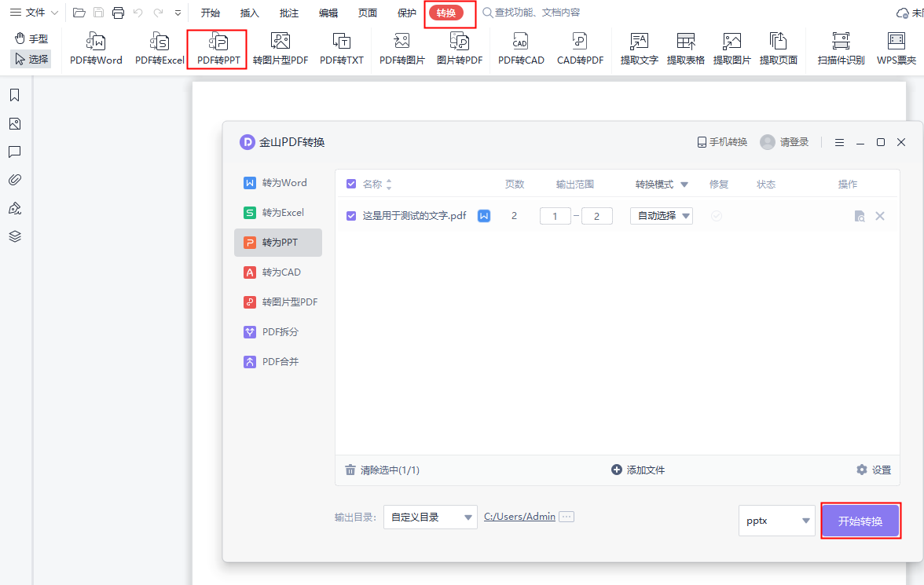Open the bookmark sidebar panel
The height and width of the screenshot is (585, 924).
point(15,96)
